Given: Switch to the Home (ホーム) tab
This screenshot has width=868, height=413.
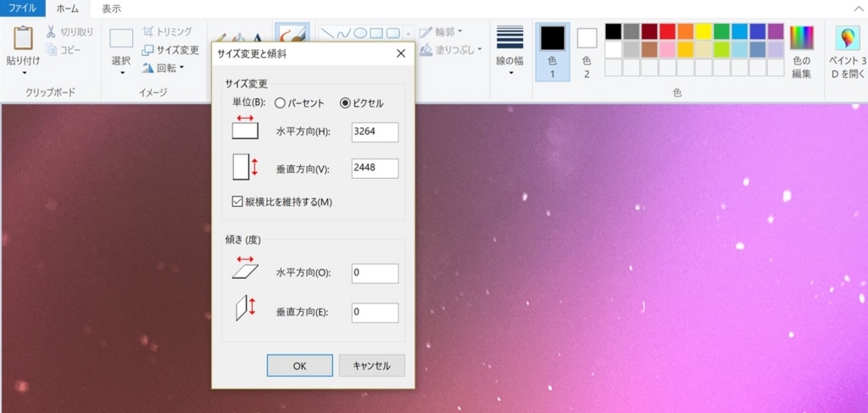Looking at the screenshot, I should coord(68,8).
